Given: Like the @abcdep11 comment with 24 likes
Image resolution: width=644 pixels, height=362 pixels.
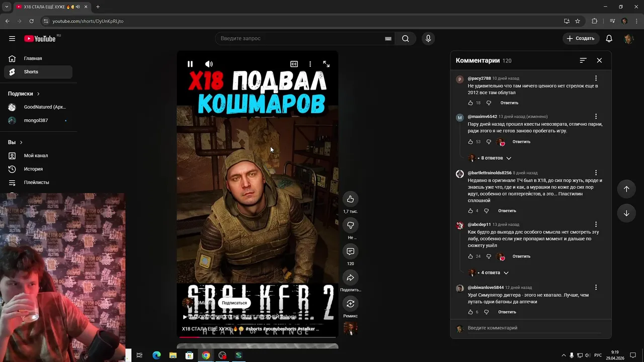Looking at the screenshot, I should point(470,256).
